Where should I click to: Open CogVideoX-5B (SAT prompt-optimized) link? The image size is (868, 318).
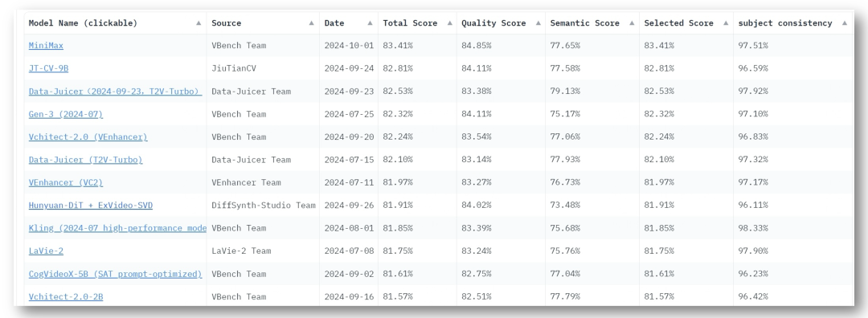[115, 274]
